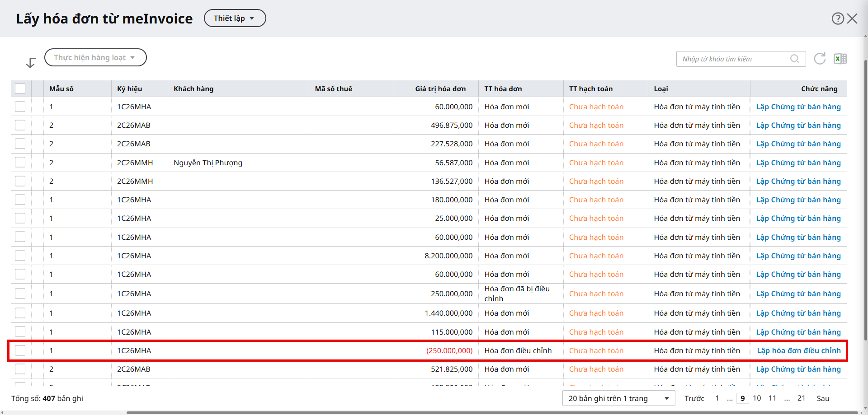Click the Mã số thuế column header

[351, 89]
